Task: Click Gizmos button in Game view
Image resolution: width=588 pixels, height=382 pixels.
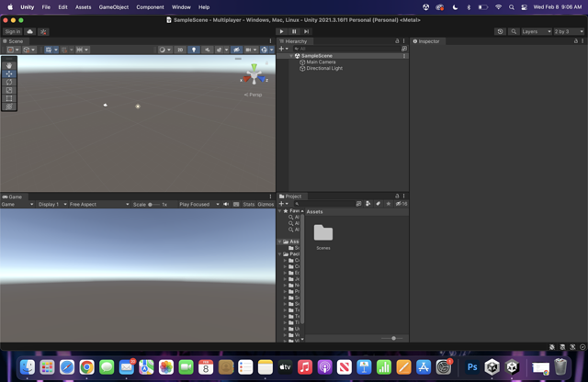Action: point(266,204)
